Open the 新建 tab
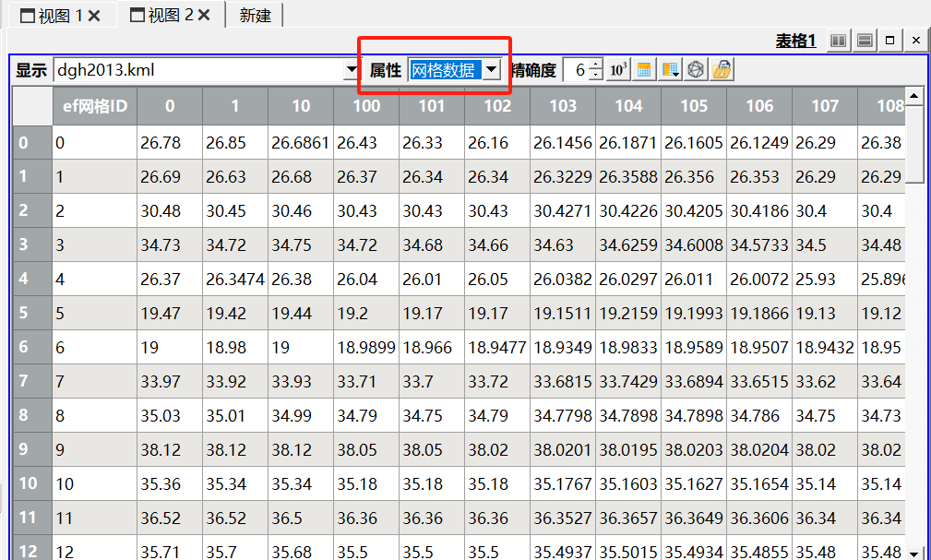Viewport: 931px width, 560px height. pos(255,16)
